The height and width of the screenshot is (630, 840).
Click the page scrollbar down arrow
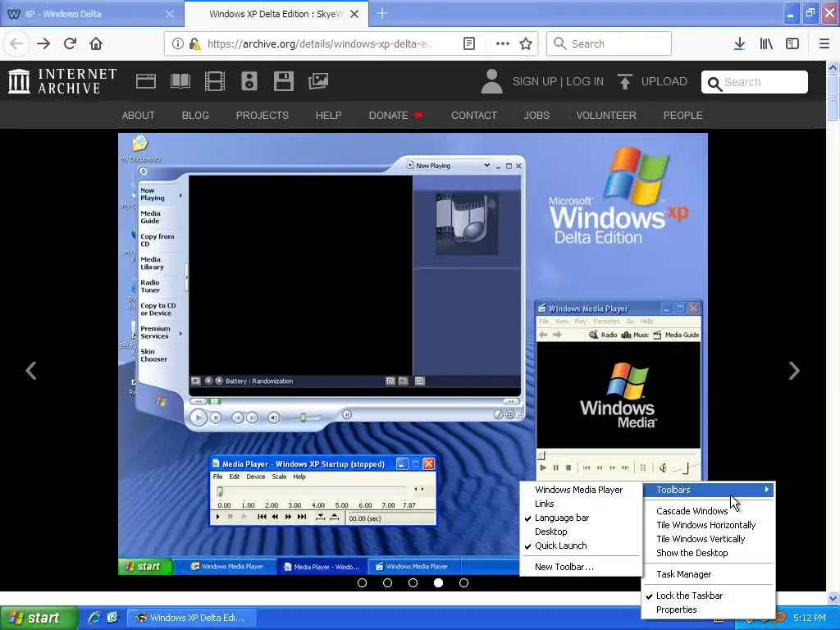coord(833,598)
